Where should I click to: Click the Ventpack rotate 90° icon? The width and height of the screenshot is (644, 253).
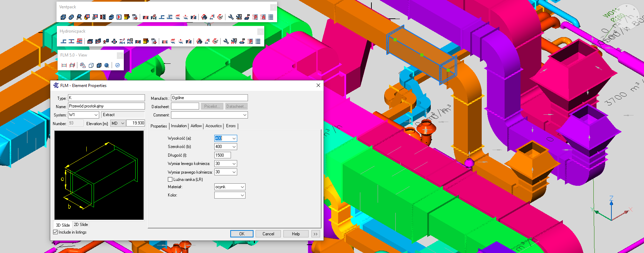tap(220, 17)
